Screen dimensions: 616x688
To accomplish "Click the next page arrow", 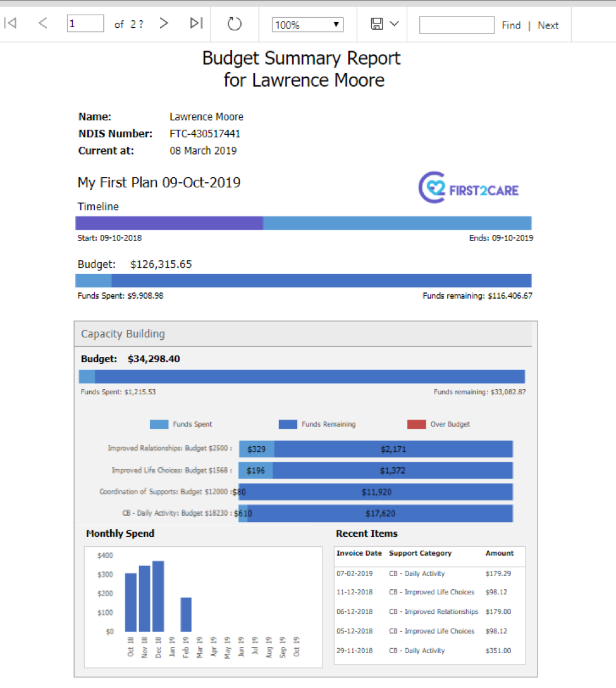I will pyautogui.click(x=163, y=23).
